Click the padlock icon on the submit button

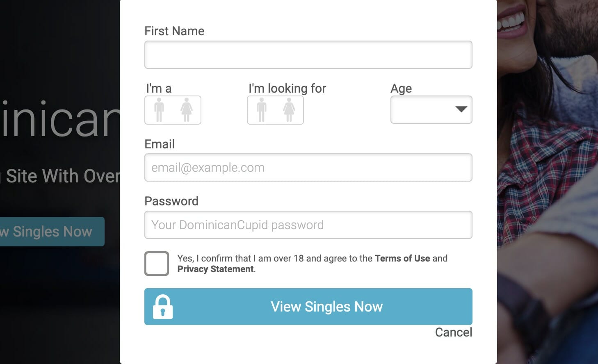(x=163, y=307)
